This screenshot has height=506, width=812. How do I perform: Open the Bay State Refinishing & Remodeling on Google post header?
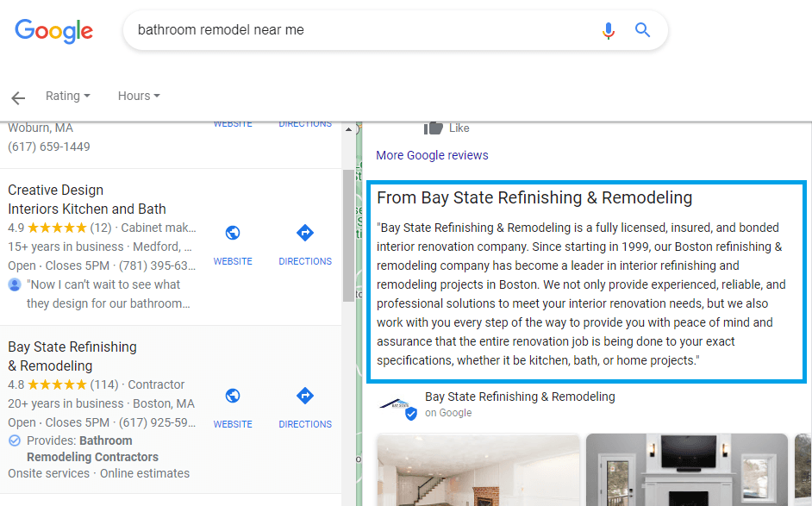pyautogui.click(x=520, y=404)
